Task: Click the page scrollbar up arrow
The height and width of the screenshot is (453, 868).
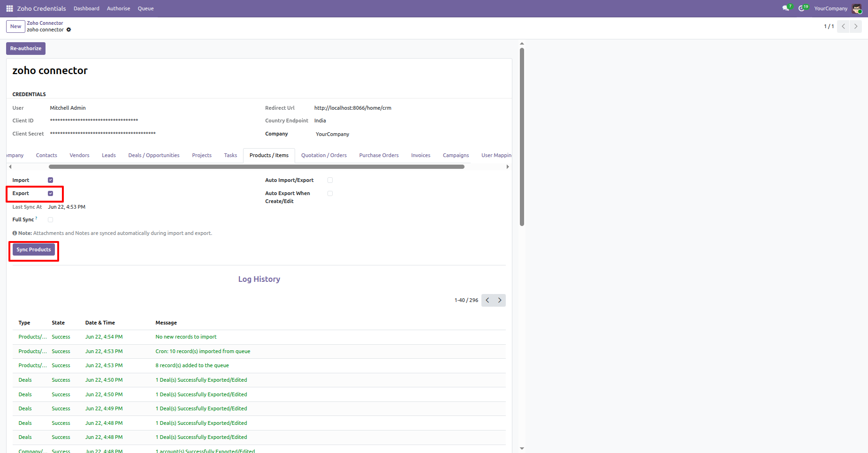Action: [x=522, y=44]
